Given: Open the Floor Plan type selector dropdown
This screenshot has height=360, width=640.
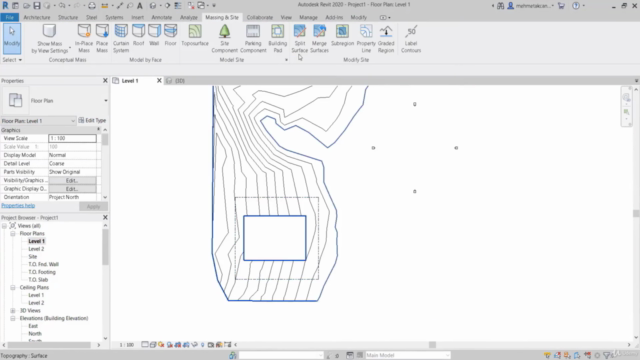Looking at the screenshot, I should [x=106, y=100].
